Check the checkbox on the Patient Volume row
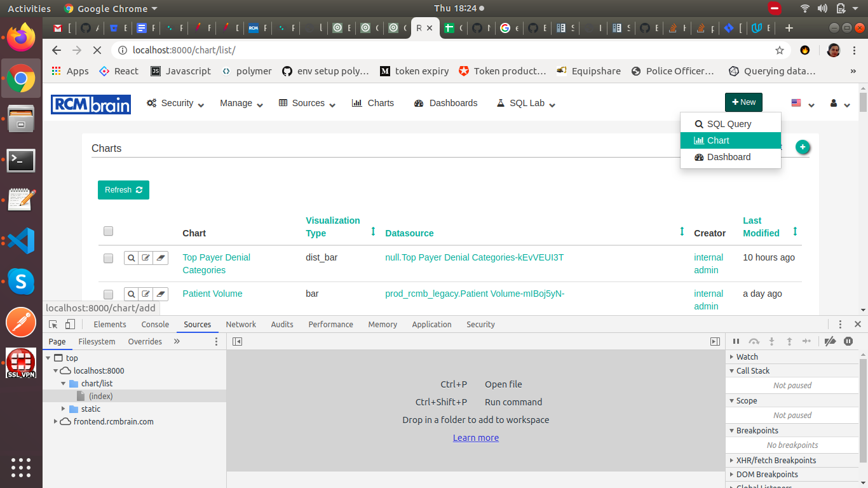The image size is (868, 488). [108, 294]
